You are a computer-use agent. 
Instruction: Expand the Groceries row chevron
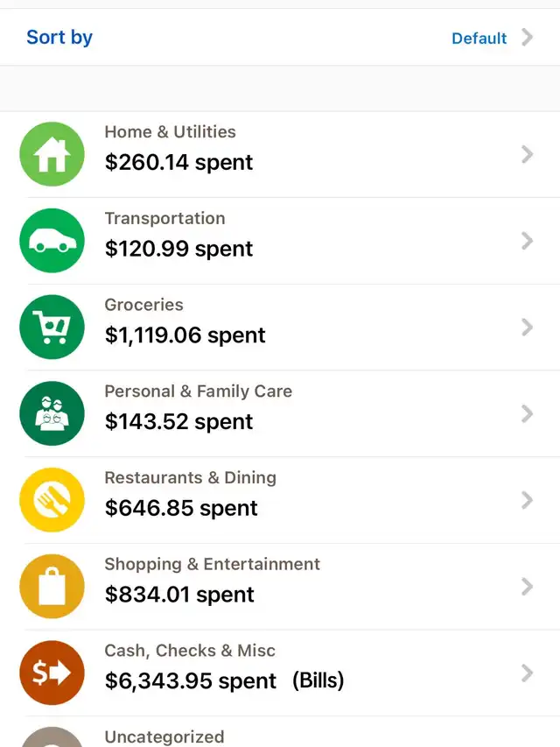pos(527,328)
